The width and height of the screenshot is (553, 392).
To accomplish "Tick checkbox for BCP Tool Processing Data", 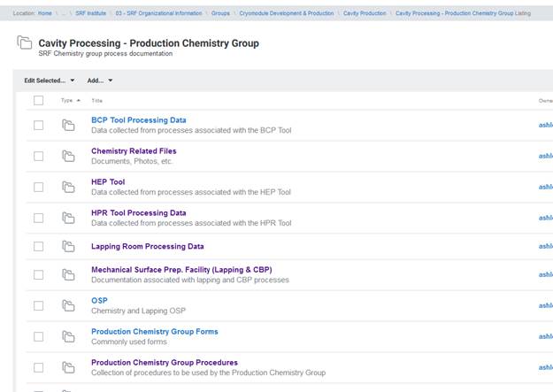I will (x=38, y=126).
